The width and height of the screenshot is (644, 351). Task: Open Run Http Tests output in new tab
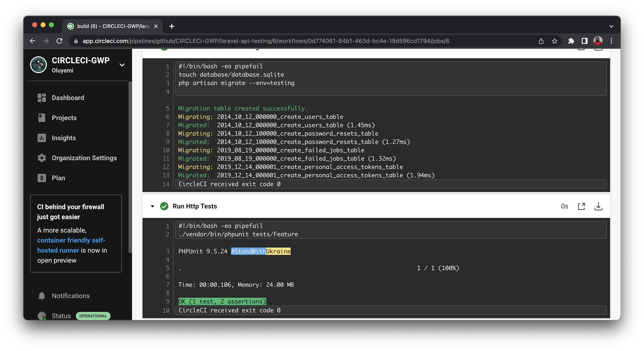point(581,206)
